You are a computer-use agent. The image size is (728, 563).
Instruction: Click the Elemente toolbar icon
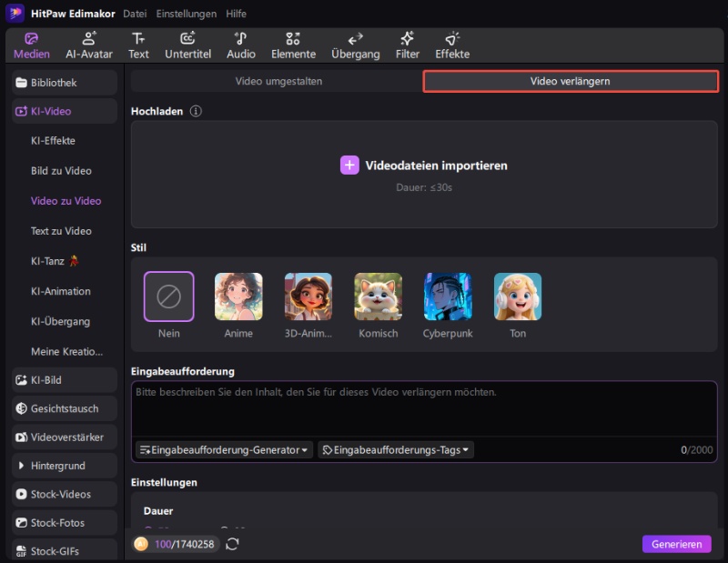[x=293, y=45]
